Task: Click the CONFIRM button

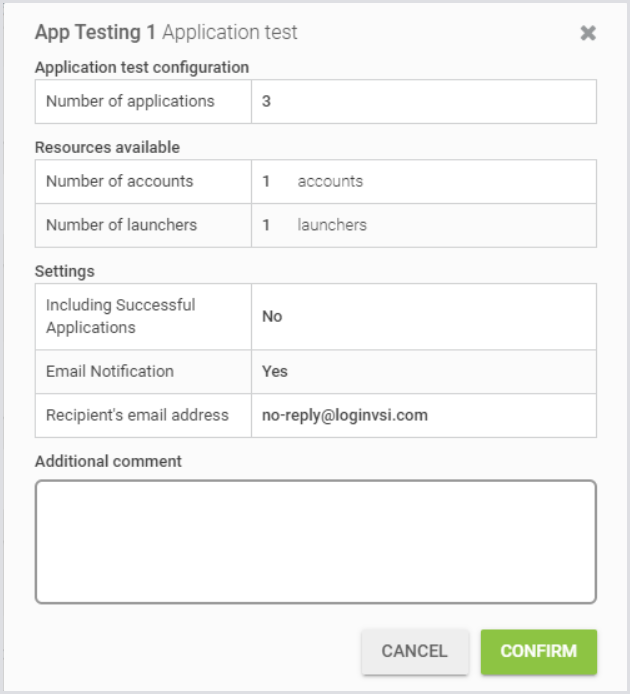Action: pos(538,651)
